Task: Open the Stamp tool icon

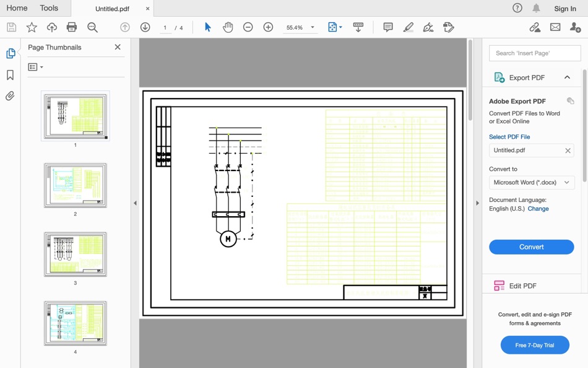Action: pyautogui.click(x=449, y=27)
